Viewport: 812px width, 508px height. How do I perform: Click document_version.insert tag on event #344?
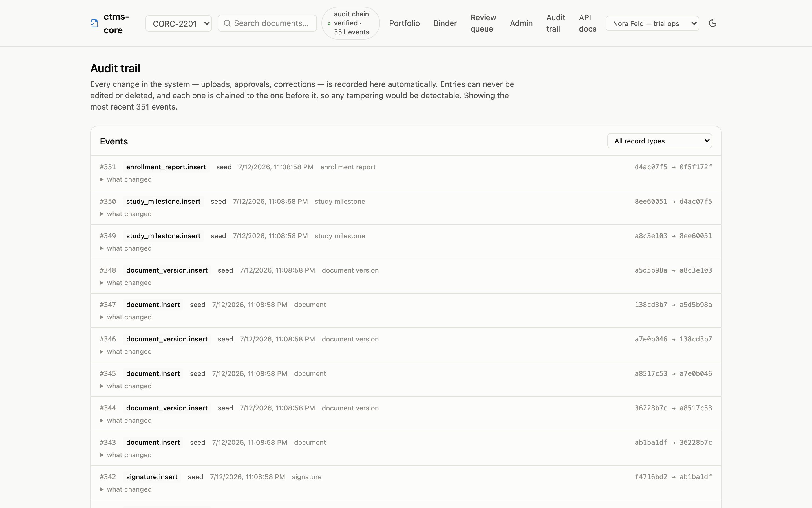[167, 408]
